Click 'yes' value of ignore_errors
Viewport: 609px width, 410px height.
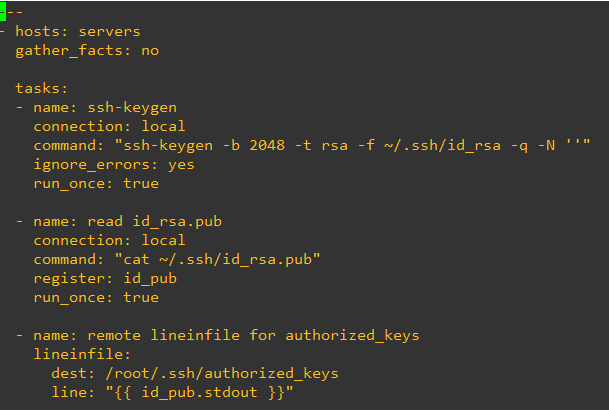[181, 164]
